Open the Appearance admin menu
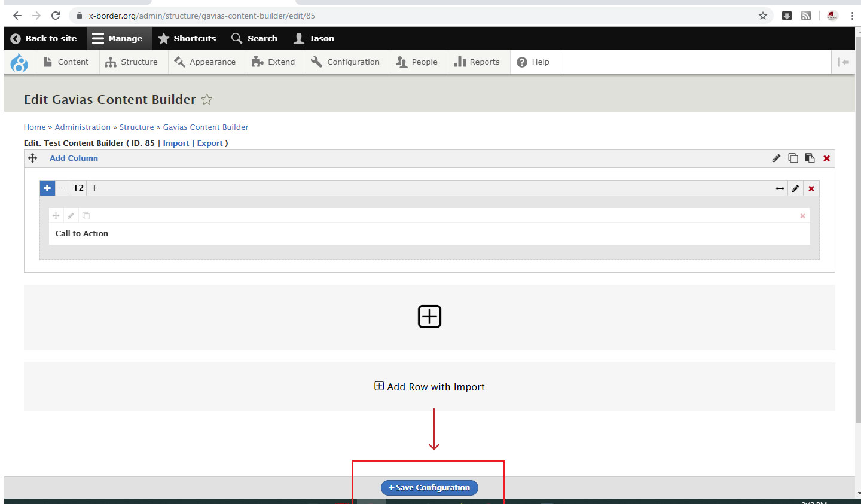The width and height of the screenshot is (861, 504). [x=205, y=62]
